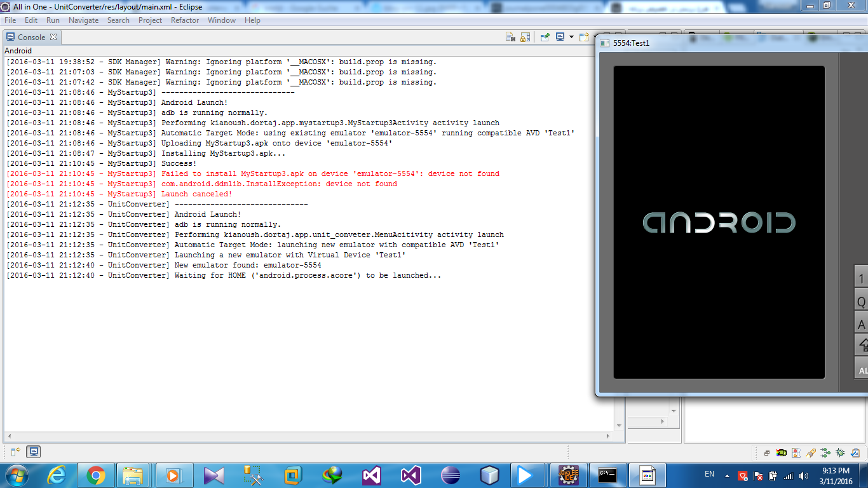Screen dimensions: 868x488
Task: Close the Console tab with its X
Action: pos(53,37)
